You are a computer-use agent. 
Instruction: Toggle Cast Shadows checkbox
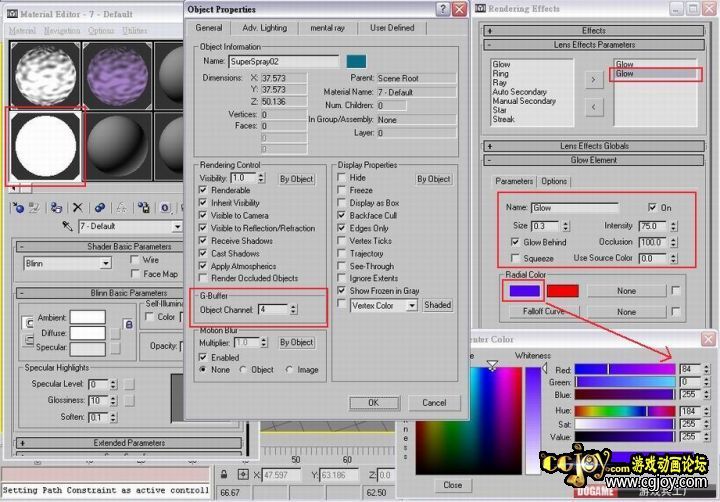tap(203, 253)
